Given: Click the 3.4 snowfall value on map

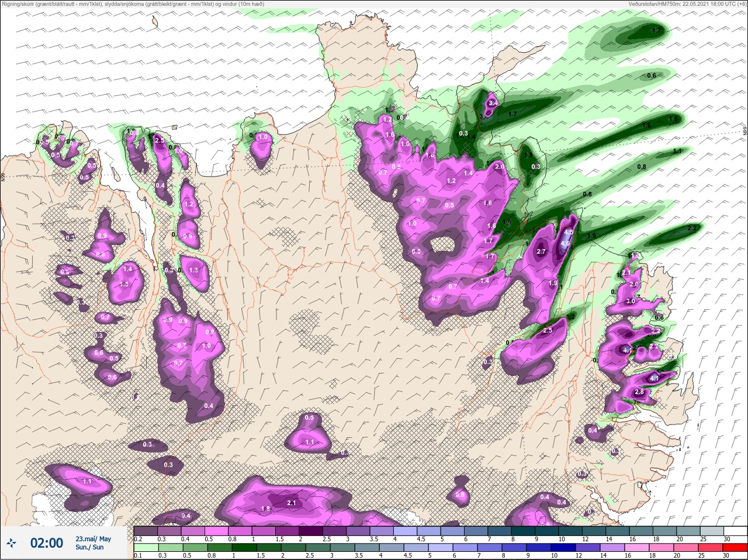Looking at the screenshot, I should (493, 103).
